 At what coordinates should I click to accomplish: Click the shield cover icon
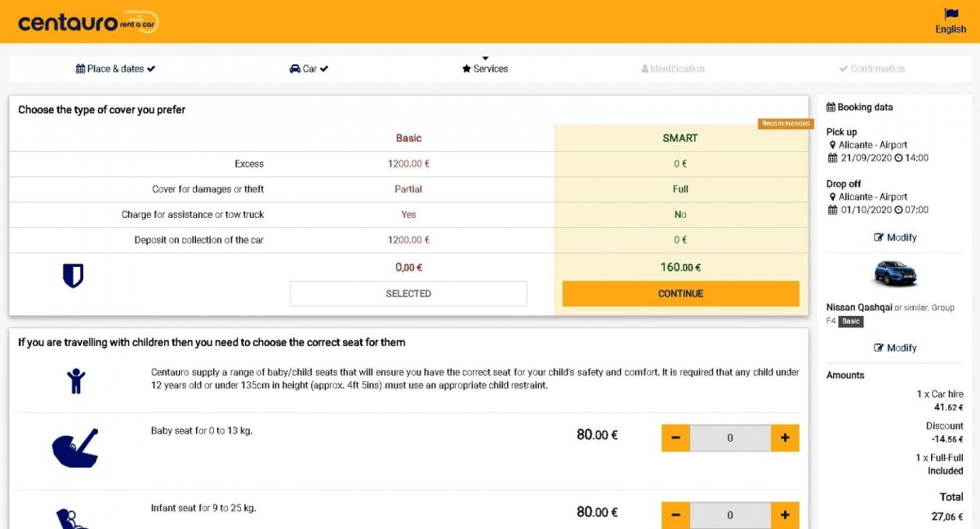click(73, 276)
